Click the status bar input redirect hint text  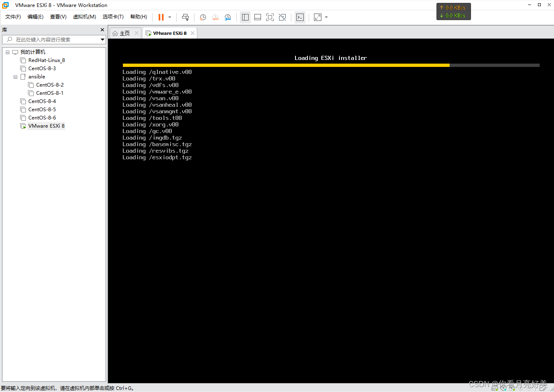67,388
